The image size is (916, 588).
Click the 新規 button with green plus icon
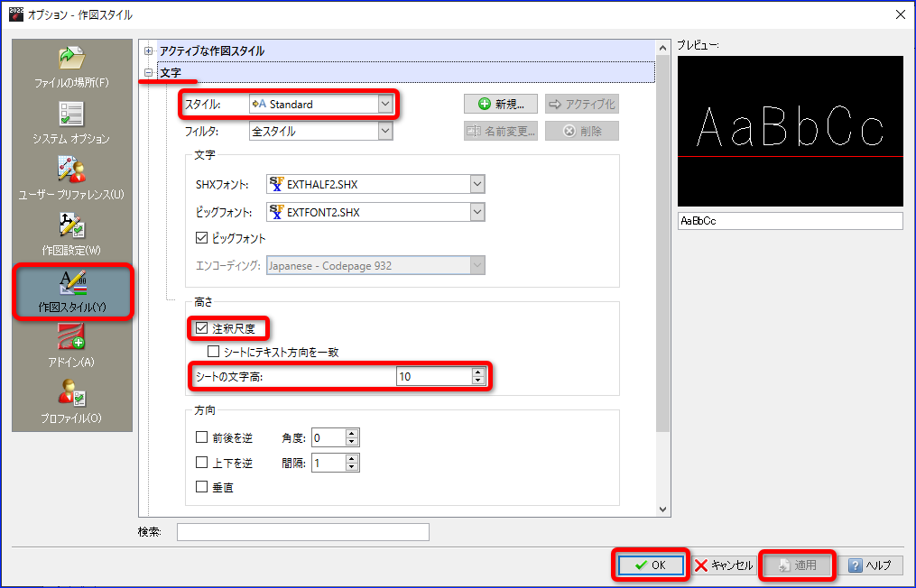point(500,104)
